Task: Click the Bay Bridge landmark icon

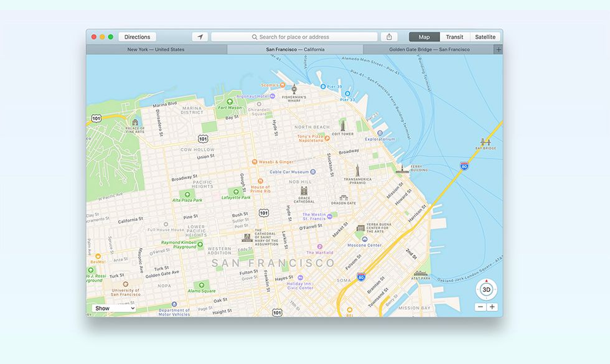Action: (485, 142)
